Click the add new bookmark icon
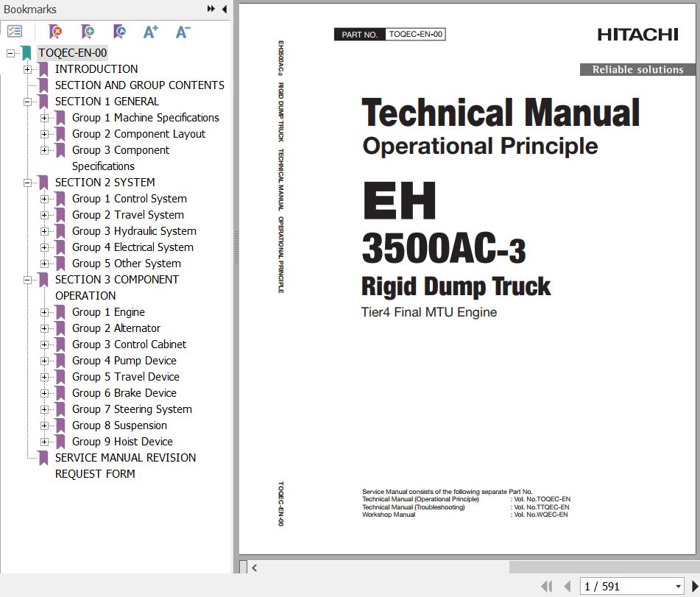 coord(88,31)
